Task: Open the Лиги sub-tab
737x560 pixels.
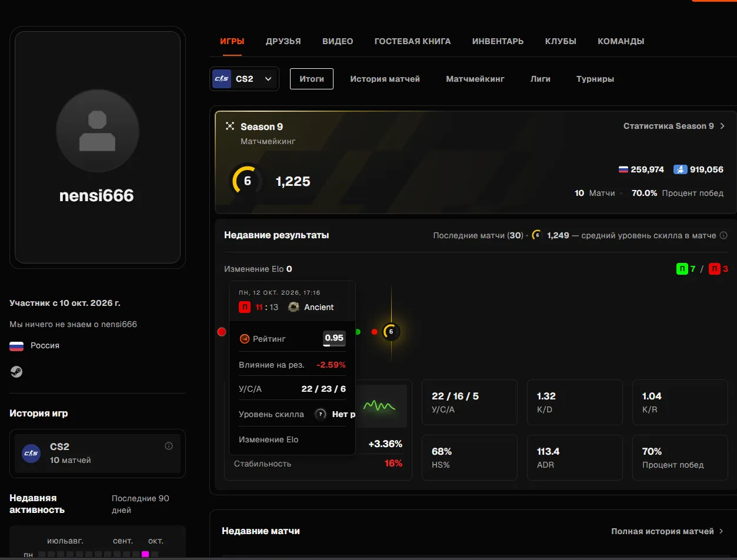Action: (541, 79)
